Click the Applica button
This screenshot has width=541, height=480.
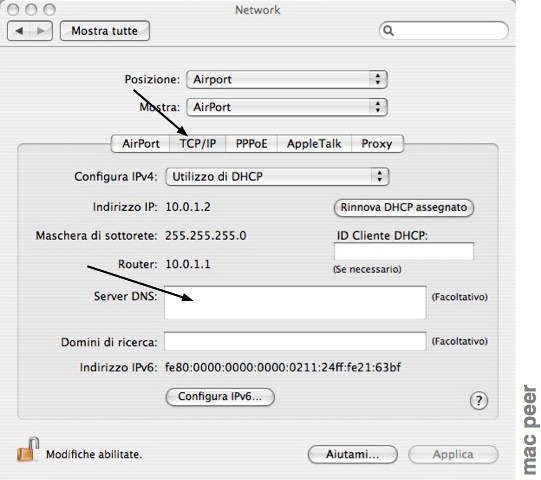[x=453, y=454]
